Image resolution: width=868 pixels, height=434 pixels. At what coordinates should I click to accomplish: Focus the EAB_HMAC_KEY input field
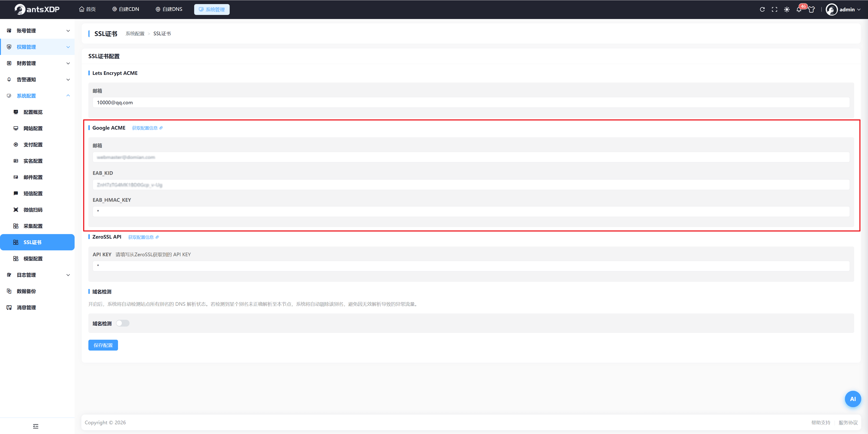(471, 211)
